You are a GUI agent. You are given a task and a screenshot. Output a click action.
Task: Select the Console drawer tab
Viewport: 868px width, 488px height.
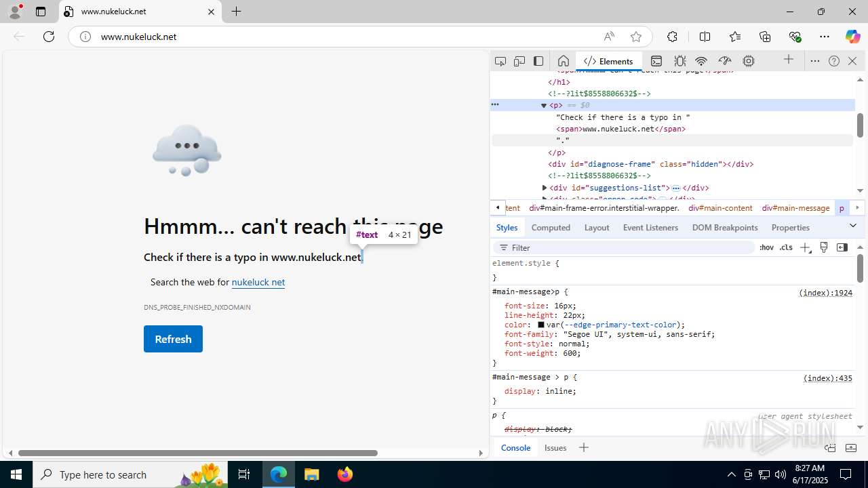point(515,447)
